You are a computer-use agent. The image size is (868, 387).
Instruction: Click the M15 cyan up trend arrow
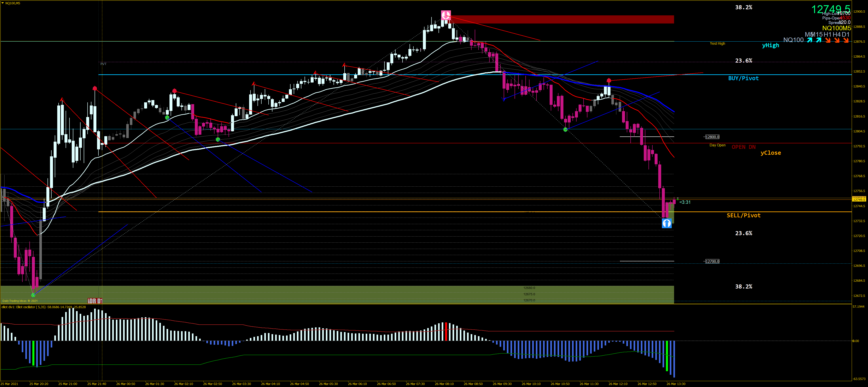point(819,40)
